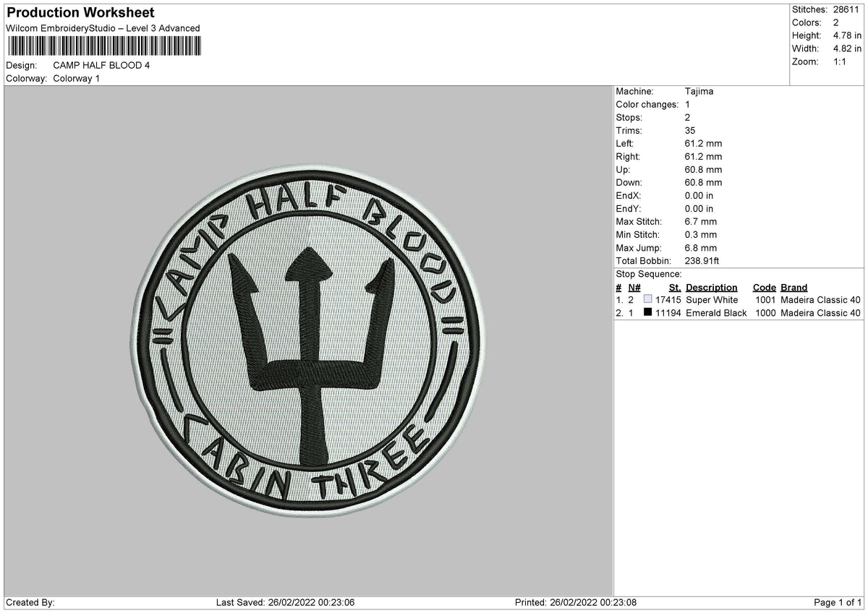
Task: Click the stitches value 28611
Action: click(847, 9)
